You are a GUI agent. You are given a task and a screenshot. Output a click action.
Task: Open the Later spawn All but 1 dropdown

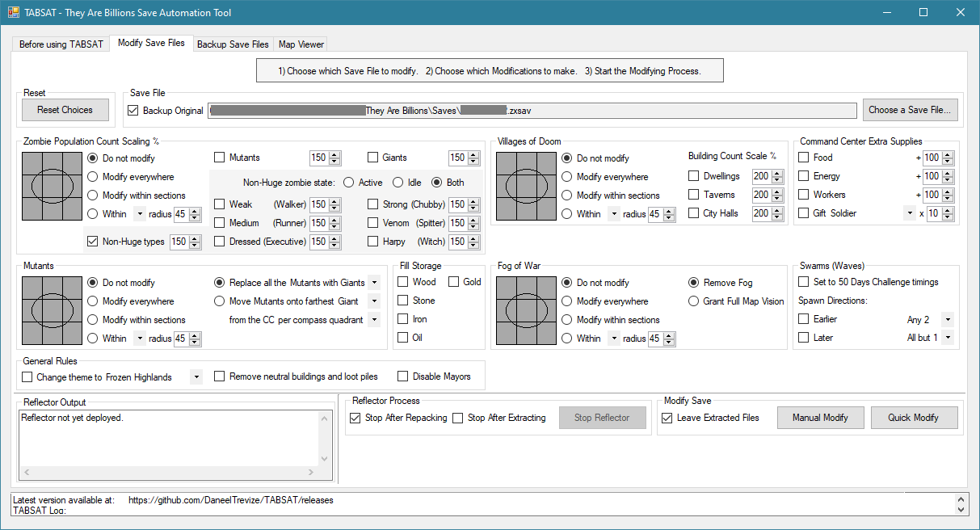point(948,338)
